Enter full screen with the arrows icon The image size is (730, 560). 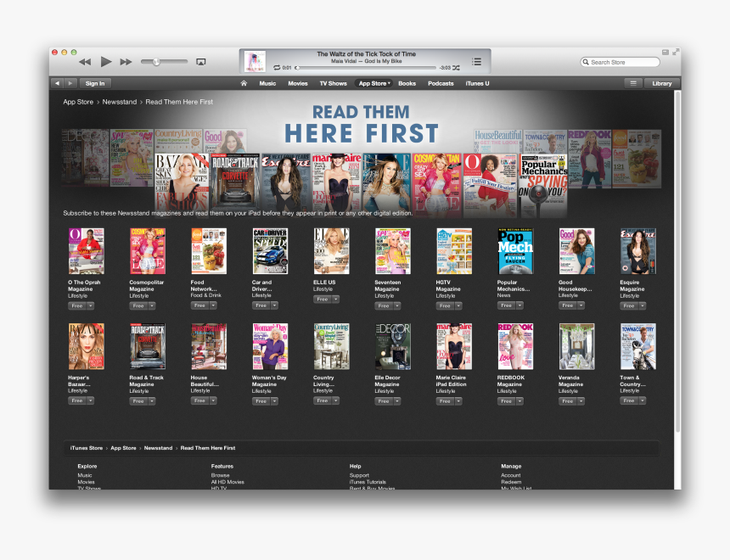coord(676,52)
